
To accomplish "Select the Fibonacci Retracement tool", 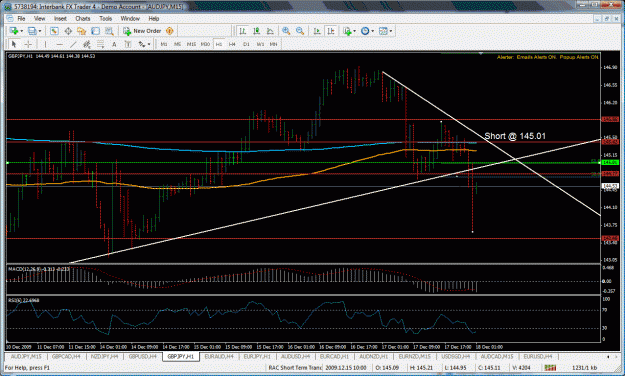I will point(100,44).
